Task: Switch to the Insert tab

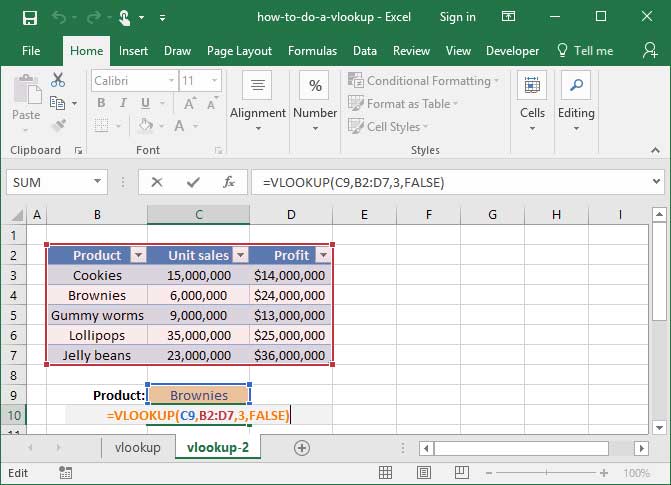Action: pyautogui.click(x=133, y=51)
